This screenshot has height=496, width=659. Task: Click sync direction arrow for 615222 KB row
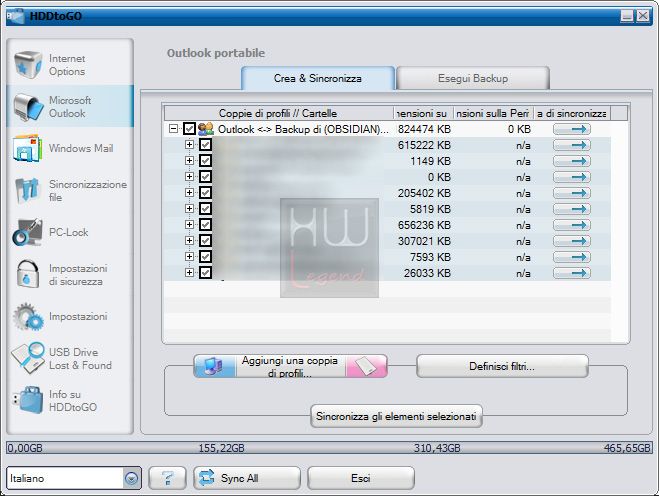click(x=572, y=145)
